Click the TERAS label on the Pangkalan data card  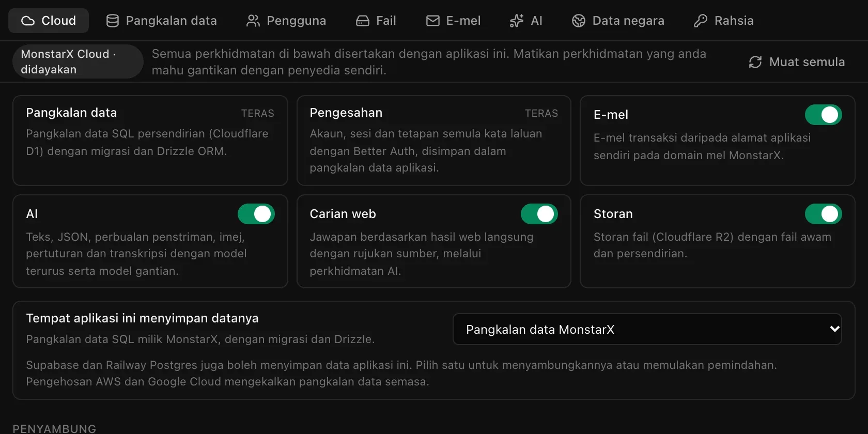[x=258, y=113]
